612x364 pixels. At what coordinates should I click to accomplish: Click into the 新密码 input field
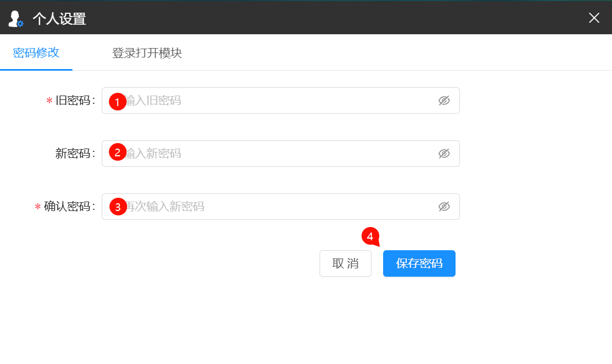276,154
